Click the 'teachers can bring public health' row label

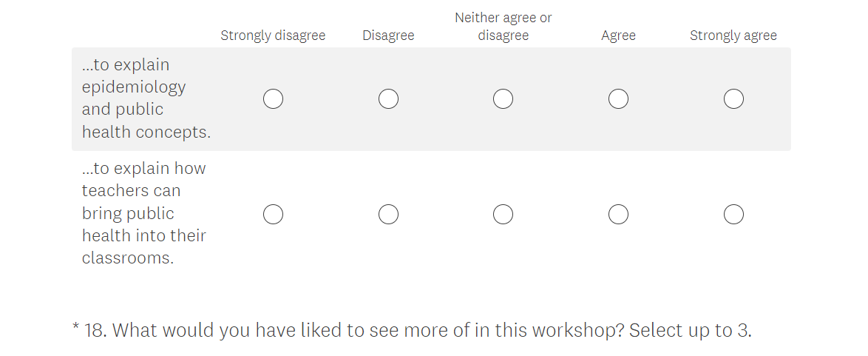143,213
